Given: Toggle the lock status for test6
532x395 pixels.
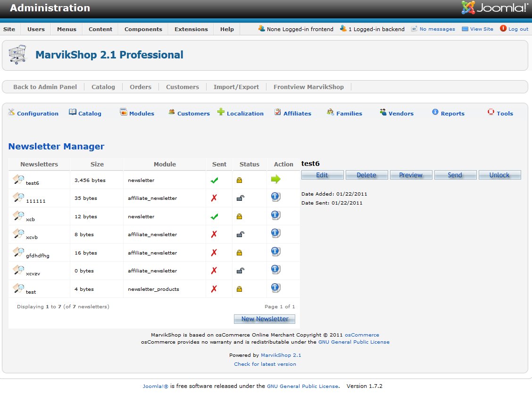Looking at the screenshot, I should coord(239,180).
